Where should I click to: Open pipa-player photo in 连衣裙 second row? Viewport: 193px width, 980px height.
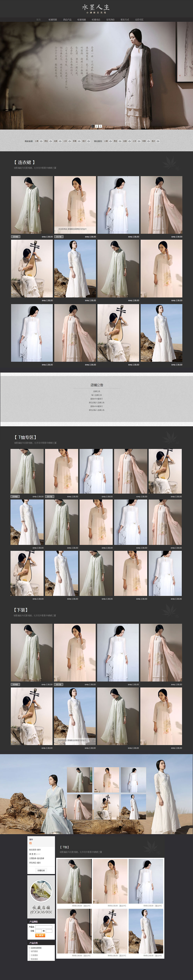pos(32,269)
